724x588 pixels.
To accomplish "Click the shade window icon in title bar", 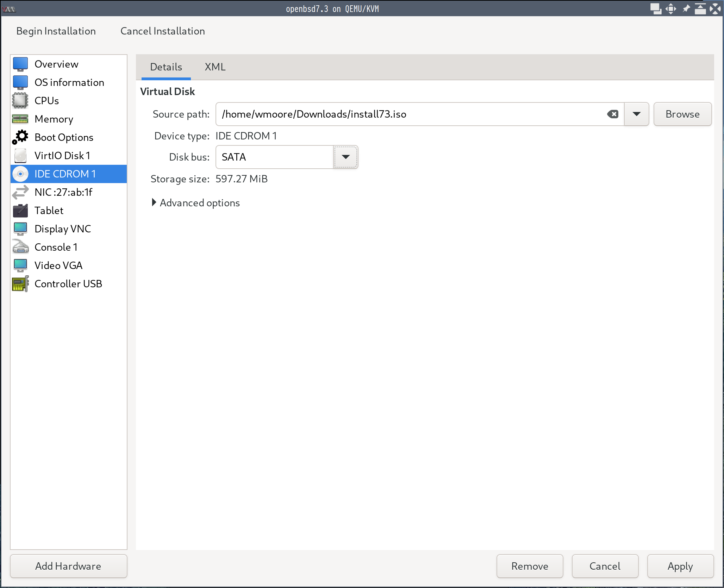I will [x=700, y=8].
